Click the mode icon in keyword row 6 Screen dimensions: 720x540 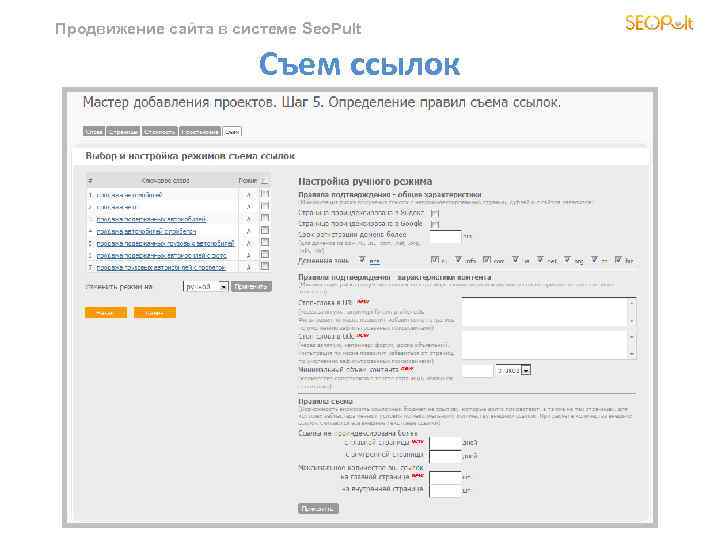249,255
